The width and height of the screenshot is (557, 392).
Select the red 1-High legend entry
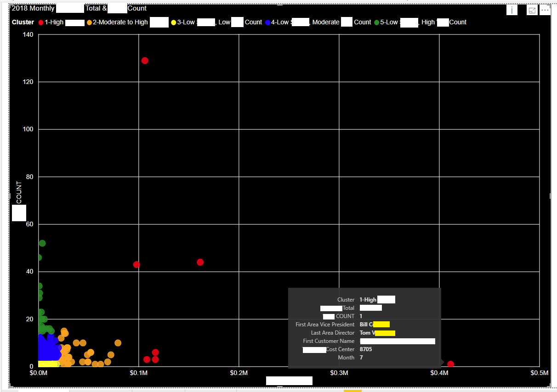pyautogui.click(x=61, y=22)
